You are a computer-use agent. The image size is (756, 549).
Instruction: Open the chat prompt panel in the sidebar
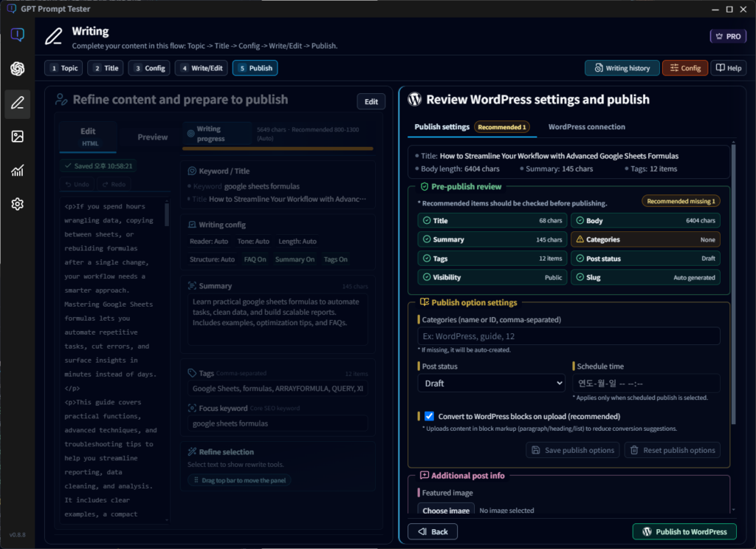(x=17, y=34)
